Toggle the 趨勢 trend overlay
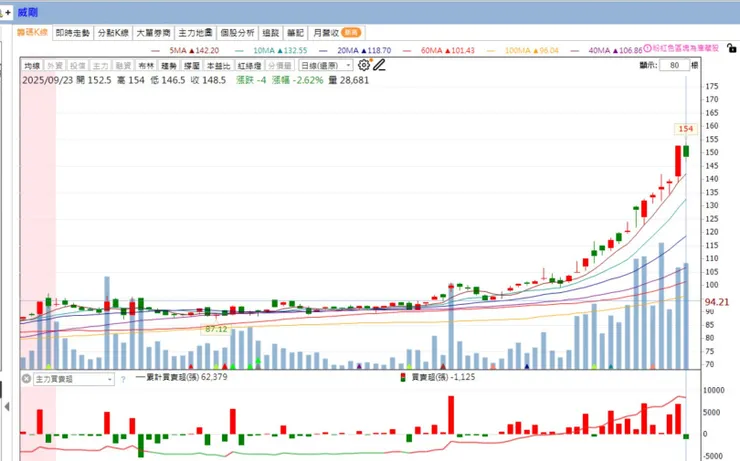The image size is (740, 461). [168, 65]
